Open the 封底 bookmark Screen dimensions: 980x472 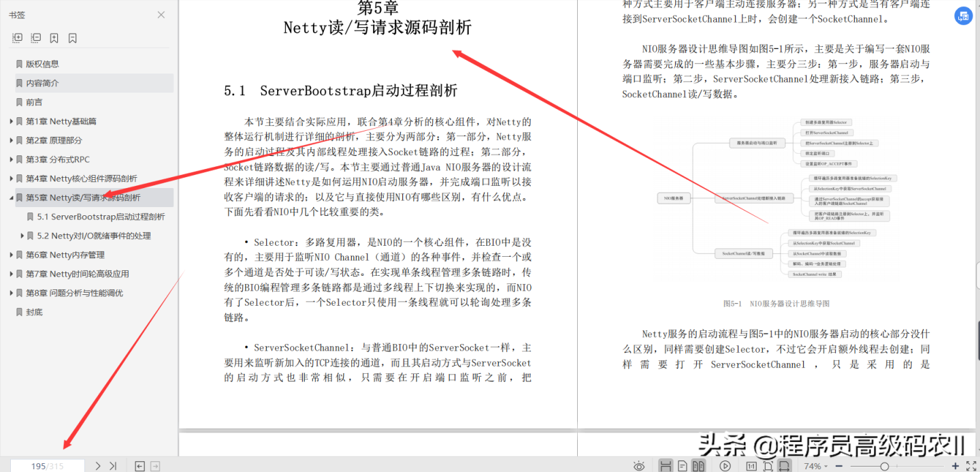34,312
